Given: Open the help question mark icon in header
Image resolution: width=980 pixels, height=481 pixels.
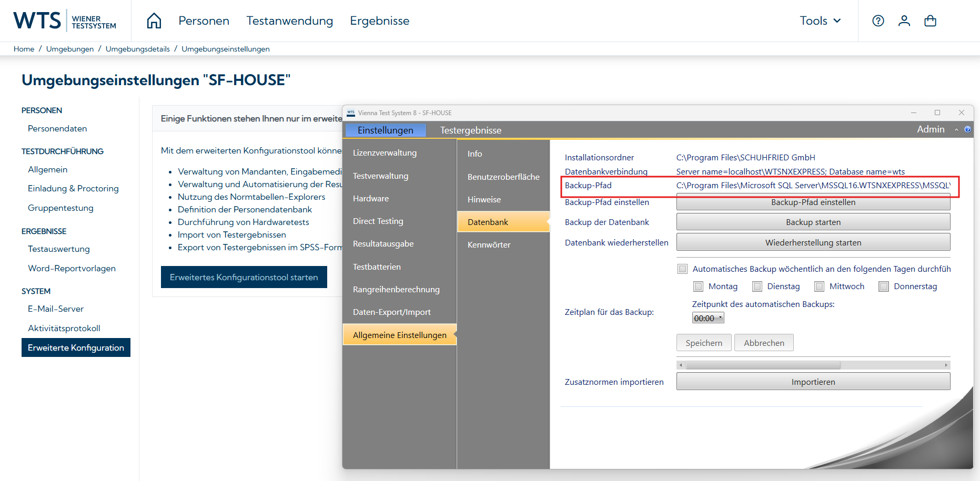Looking at the screenshot, I should tap(878, 21).
